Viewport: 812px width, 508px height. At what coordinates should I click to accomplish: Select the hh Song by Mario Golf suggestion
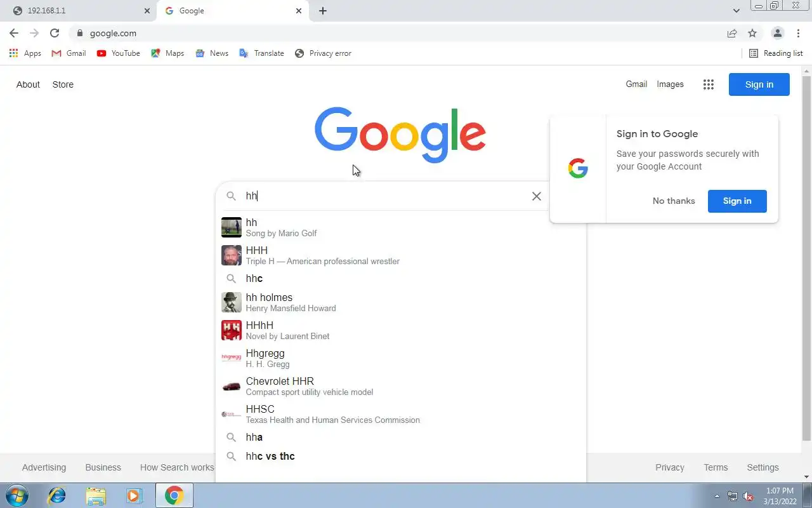point(401,227)
